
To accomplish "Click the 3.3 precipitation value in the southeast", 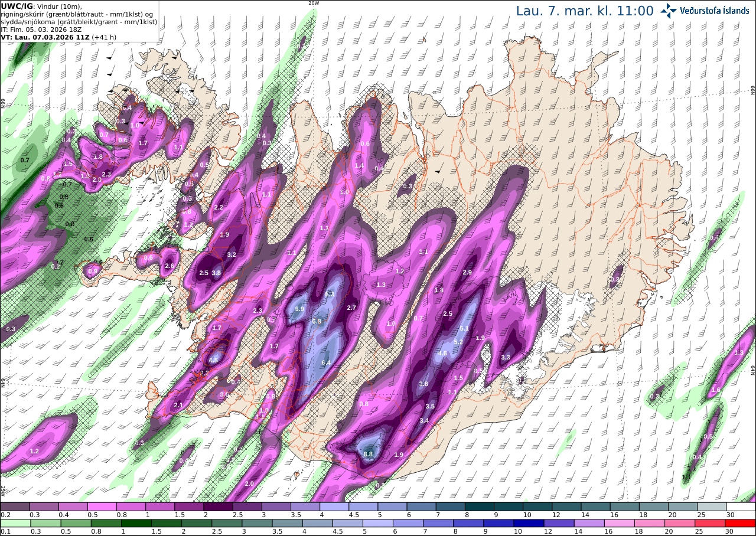I will click(506, 357).
